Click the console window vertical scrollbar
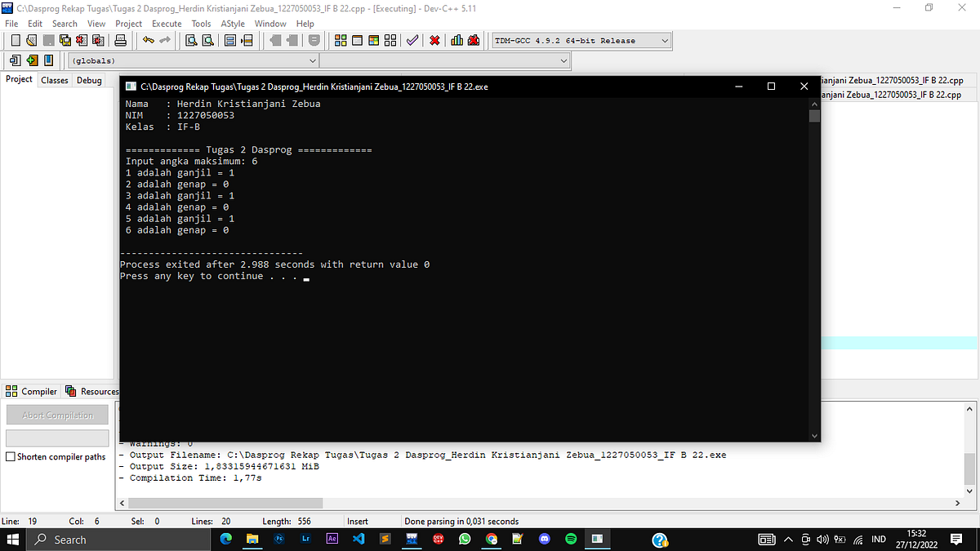The image size is (980, 551). 813,269
